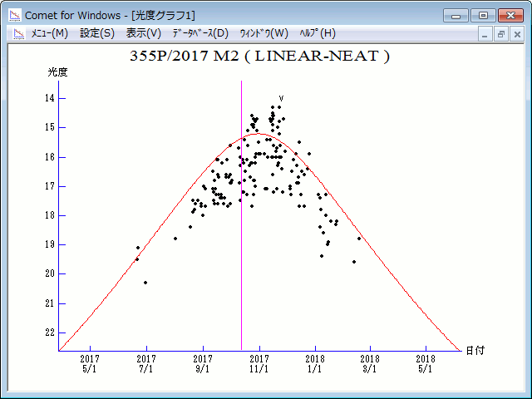This screenshot has width=532, height=399.
Task: Click the 日付 date axis label
Action: point(475,351)
